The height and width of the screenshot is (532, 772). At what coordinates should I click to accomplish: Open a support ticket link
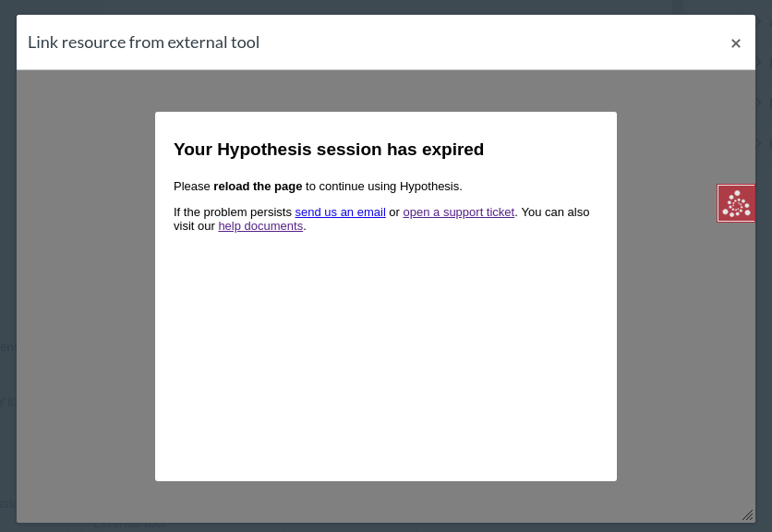coord(458,212)
